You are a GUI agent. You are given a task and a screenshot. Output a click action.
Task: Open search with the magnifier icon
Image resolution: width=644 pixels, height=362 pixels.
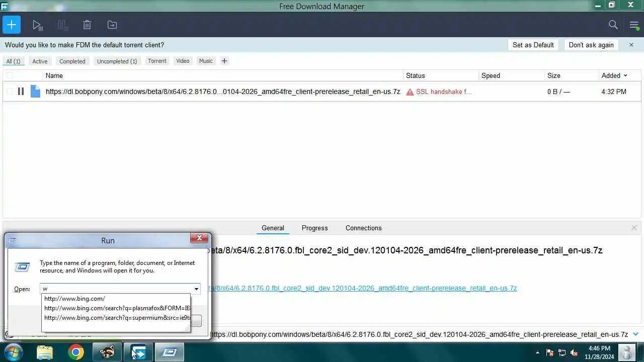pos(613,25)
